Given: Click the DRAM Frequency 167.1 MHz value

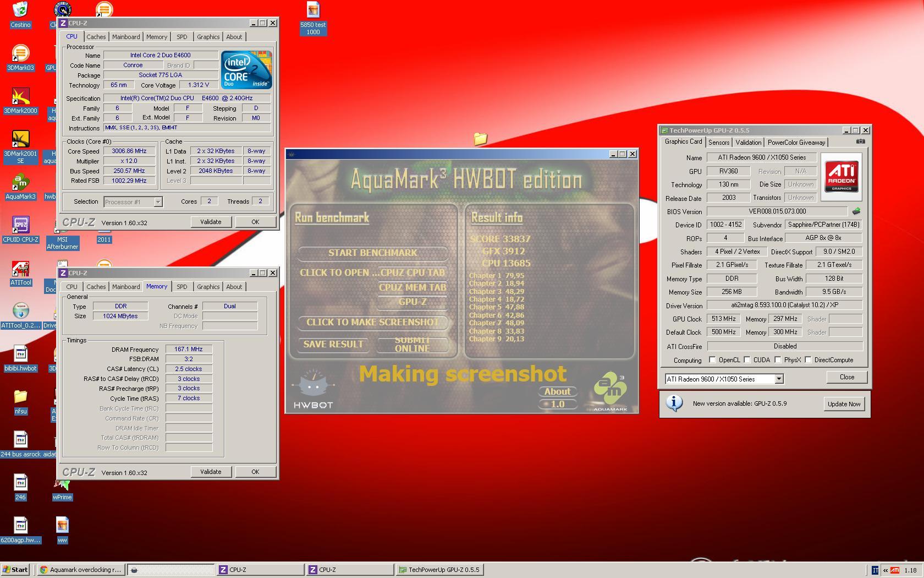Looking at the screenshot, I should 189,349.
